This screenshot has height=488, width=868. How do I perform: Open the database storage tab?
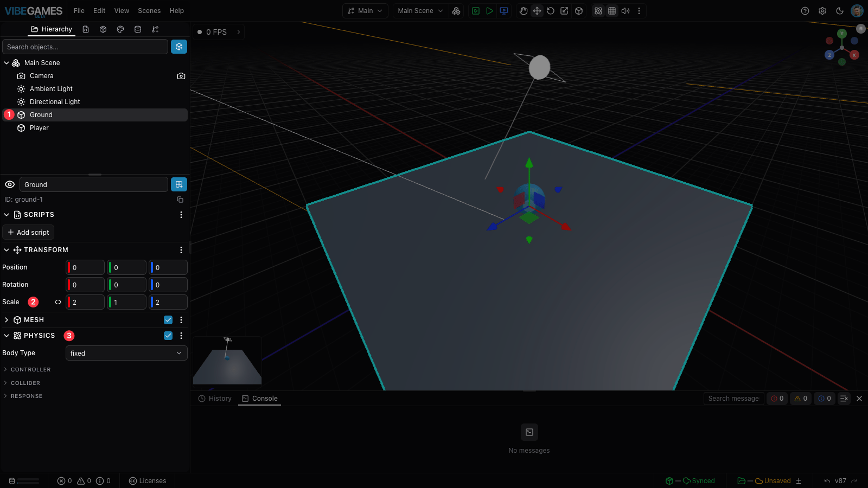pyautogui.click(x=138, y=29)
